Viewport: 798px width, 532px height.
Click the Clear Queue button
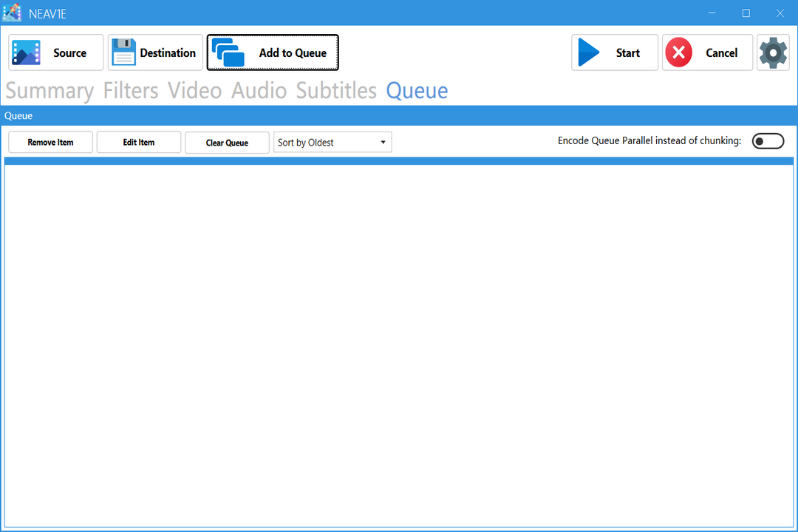(227, 143)
